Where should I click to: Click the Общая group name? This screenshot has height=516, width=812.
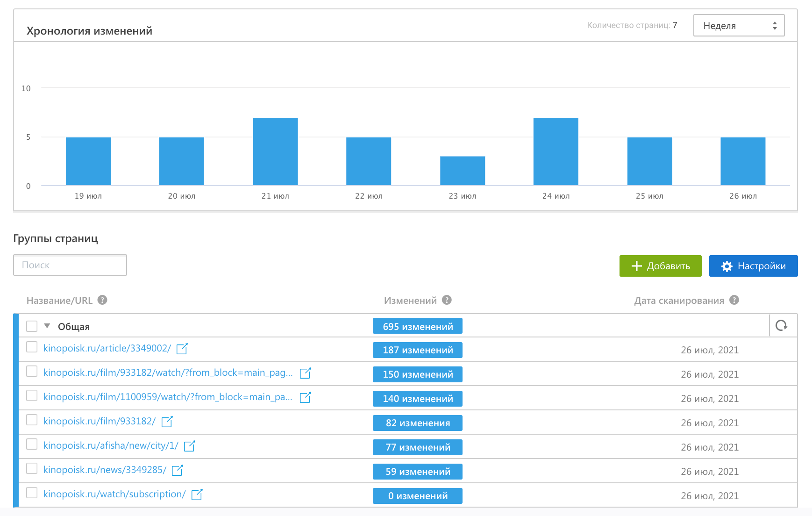(74, 327)
